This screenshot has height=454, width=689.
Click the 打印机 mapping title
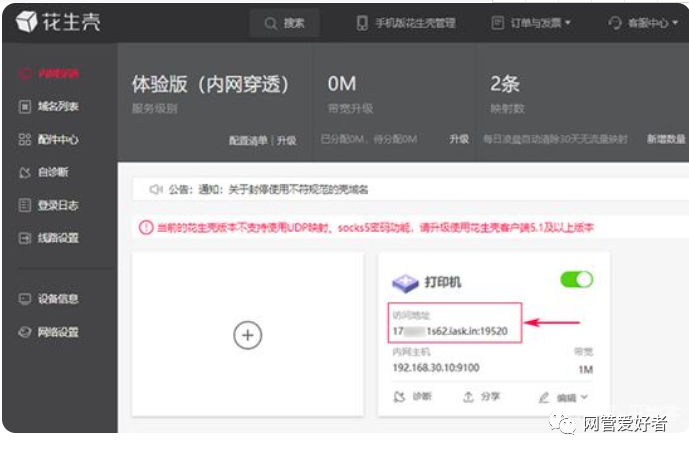pyautogui.click(x=442, y=282)
